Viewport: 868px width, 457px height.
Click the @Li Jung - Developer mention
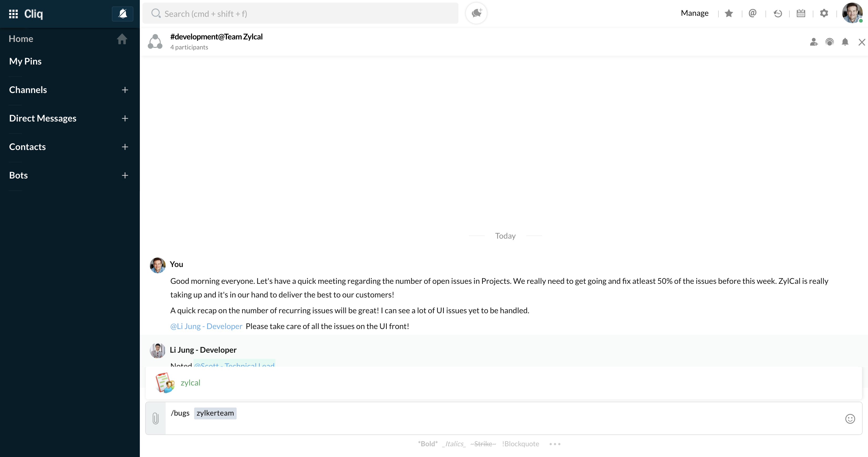pos(206,326)
